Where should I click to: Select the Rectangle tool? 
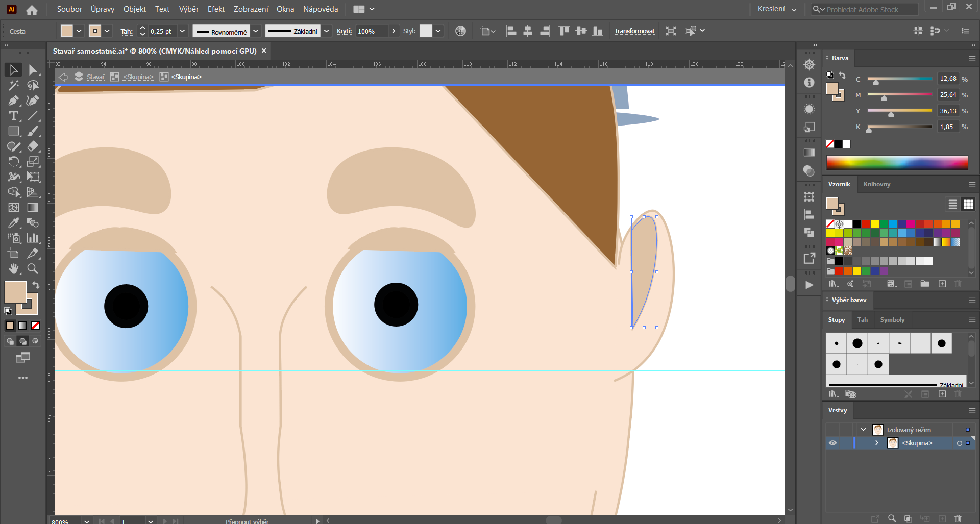pyautogui.click(x=12, y=130)
